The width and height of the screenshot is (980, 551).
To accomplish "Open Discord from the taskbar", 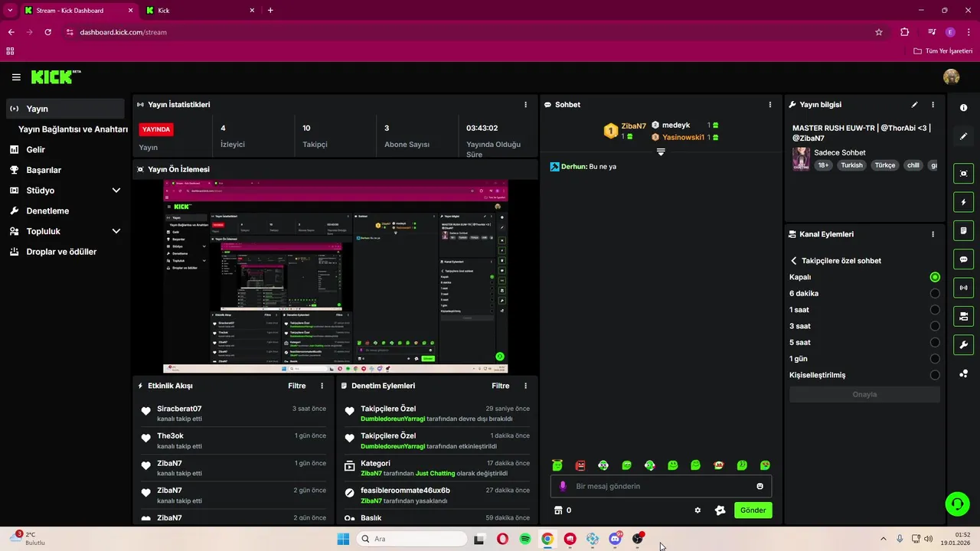I will pyautogui.click(x=615, y=539).
